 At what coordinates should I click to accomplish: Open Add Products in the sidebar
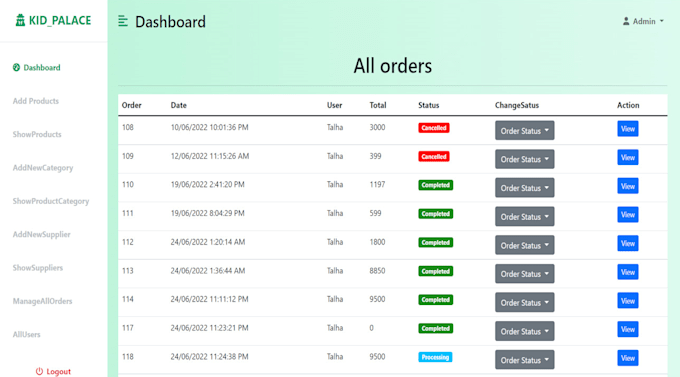(x=36, y=101)
